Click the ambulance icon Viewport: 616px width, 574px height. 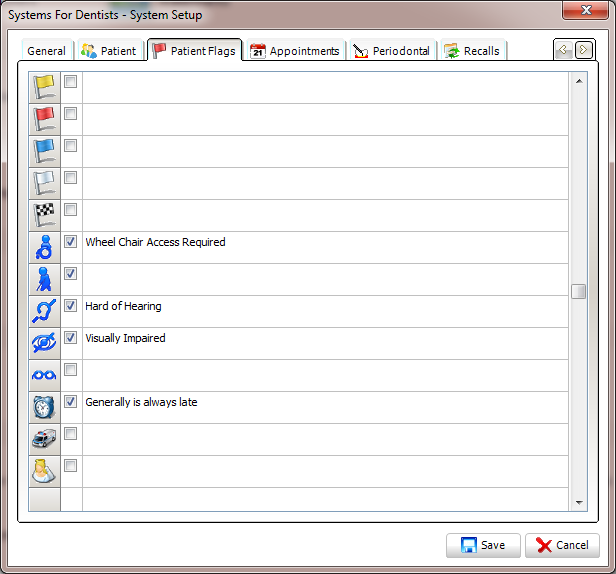[44, 440]
